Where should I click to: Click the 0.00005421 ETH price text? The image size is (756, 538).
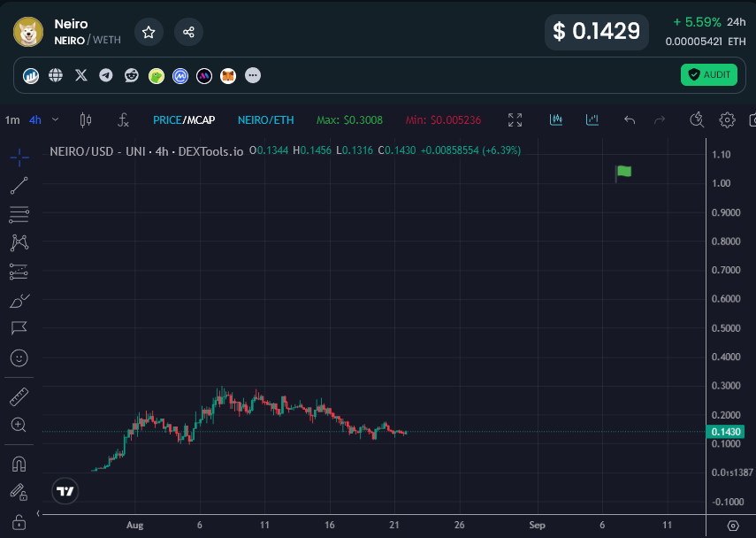pyautogui.click(x=706, y=42)
